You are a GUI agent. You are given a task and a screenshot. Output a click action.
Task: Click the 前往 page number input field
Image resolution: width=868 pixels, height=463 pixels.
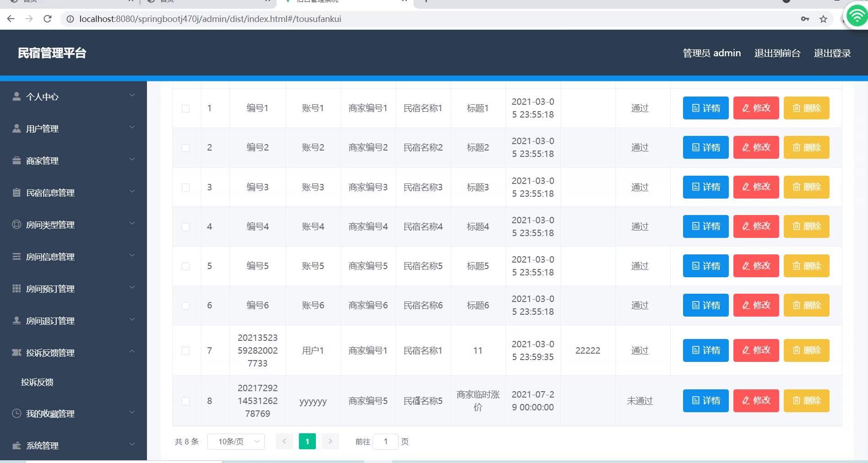tap(385, 441)
